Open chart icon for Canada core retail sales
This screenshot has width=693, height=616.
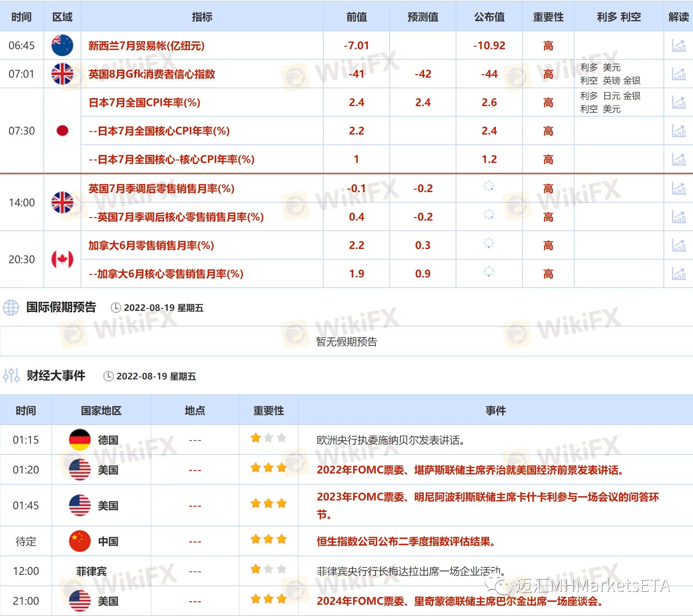click(x=678, y=274)
